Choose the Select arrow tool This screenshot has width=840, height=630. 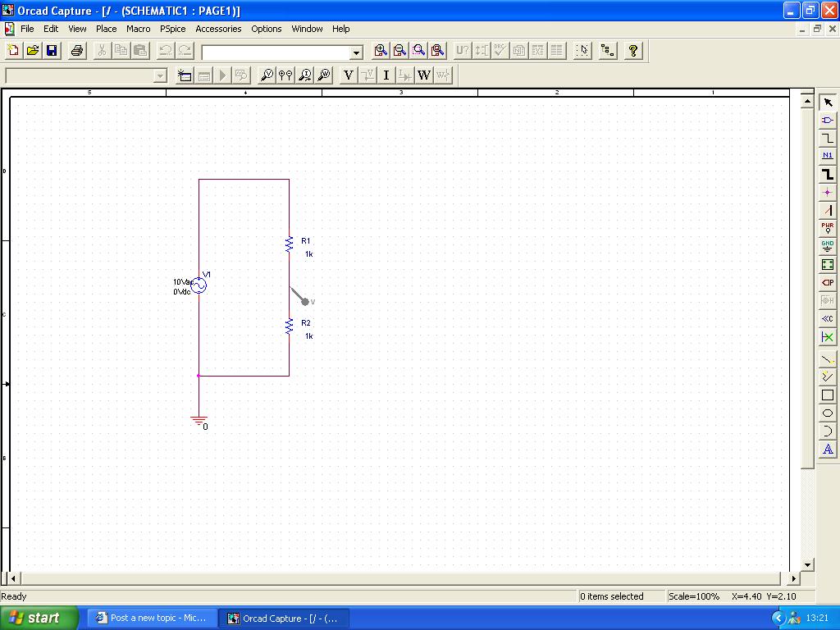click(x=828, y=103)
